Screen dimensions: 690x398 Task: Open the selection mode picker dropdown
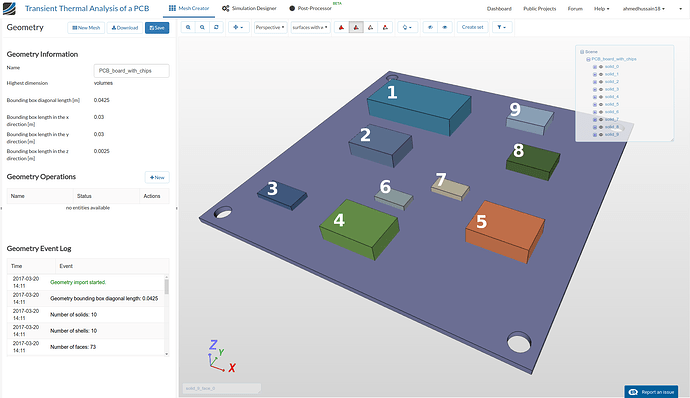[407, 27]
